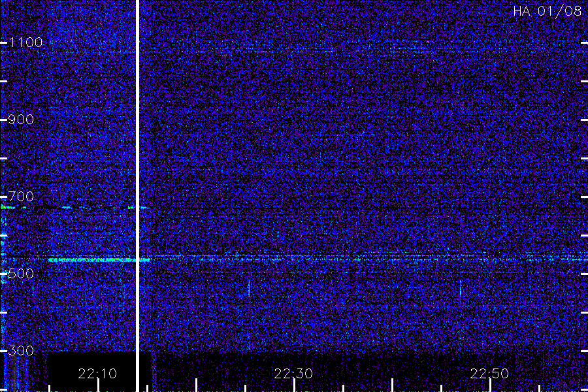Click the 500 frequency axis label

point(21,274)
